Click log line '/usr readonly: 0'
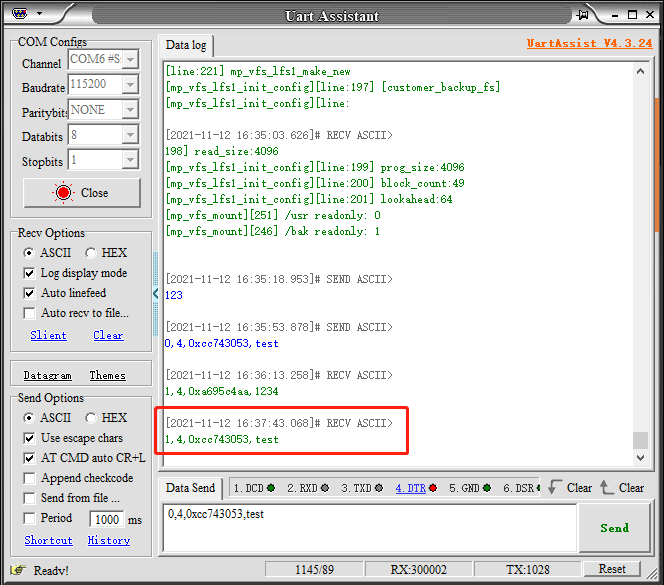664x585 pixels. coord(273,215)
